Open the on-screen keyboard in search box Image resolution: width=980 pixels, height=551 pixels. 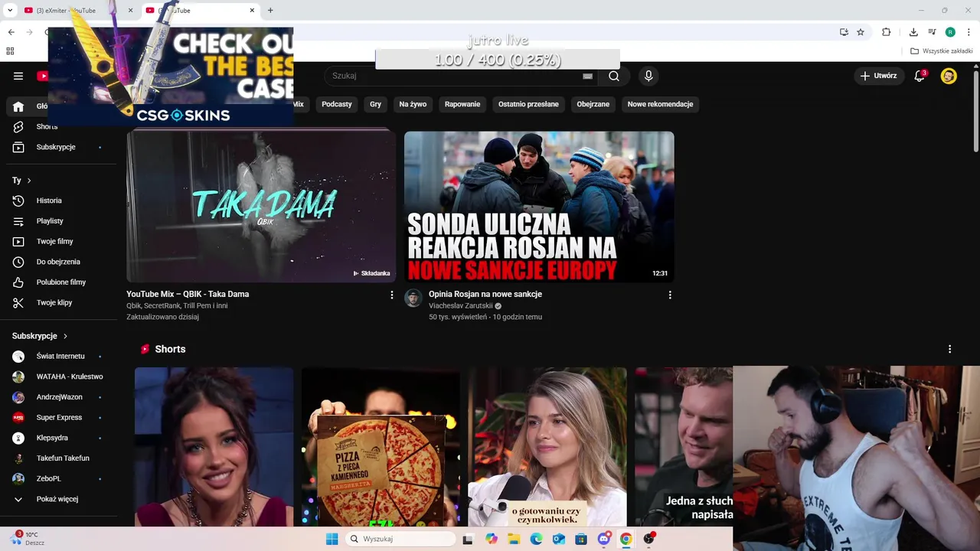[x=587, y=76]
